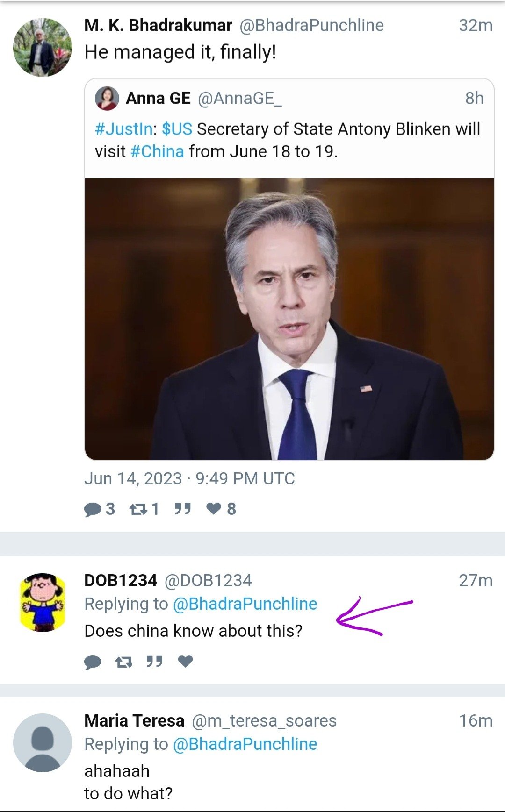Screen dimensions: 505x812
Task: Open Maria Teresa's default avatar
Action: [x=43, y=742]
